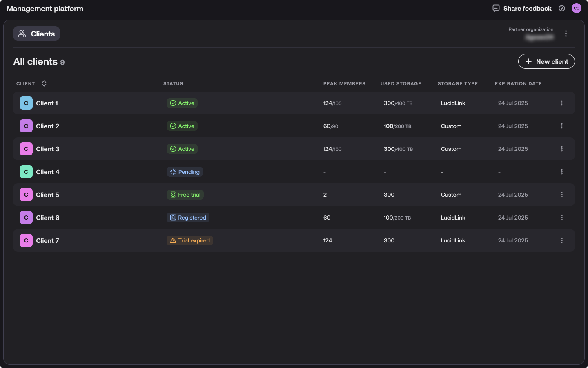Click the Trial expired status badge
Viewport: 588px width, 368px height.
(190, 240)
